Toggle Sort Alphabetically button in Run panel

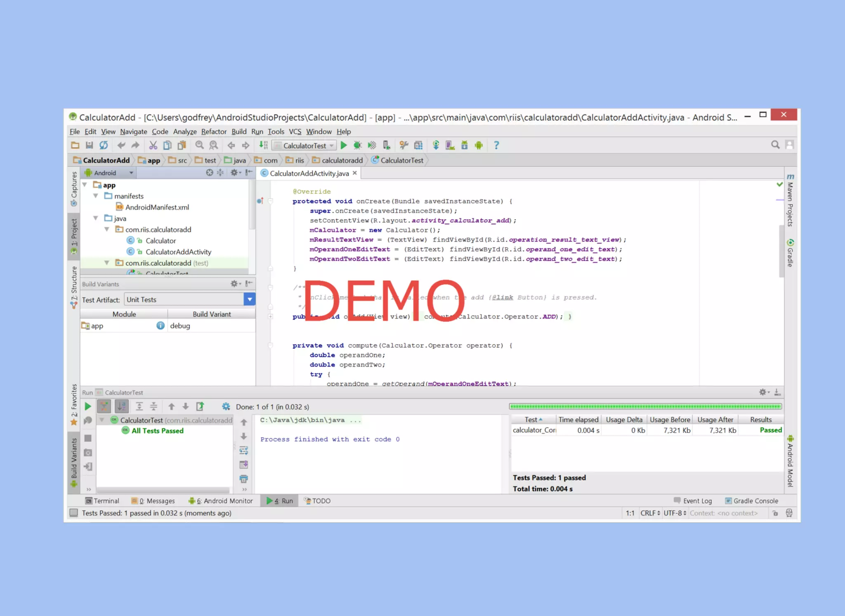pos(121,407)
